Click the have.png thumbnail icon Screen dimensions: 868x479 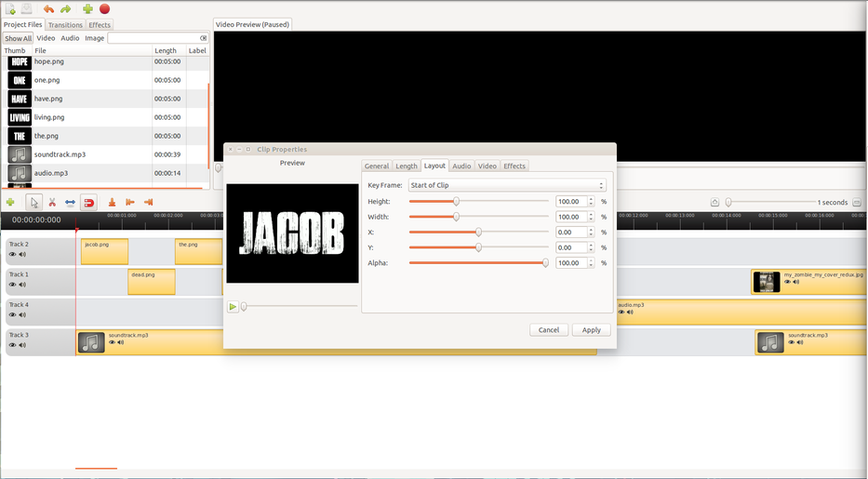click(x=20, y=99)
